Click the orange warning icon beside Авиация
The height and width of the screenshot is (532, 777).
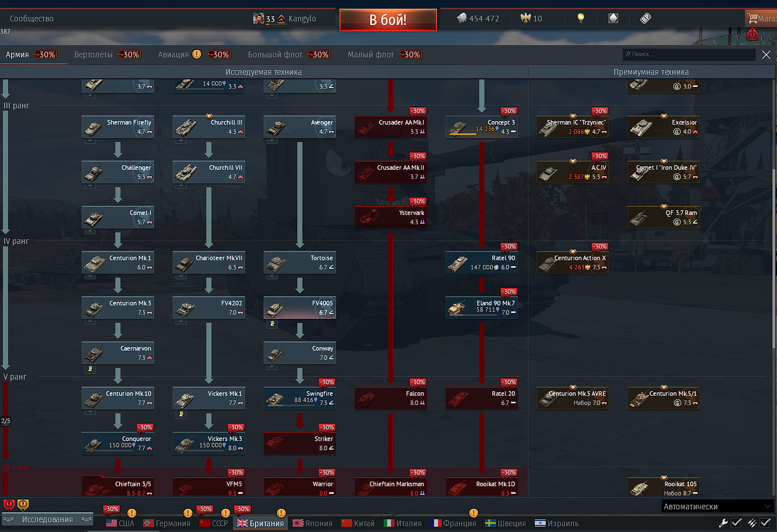[x=197, y=54]
